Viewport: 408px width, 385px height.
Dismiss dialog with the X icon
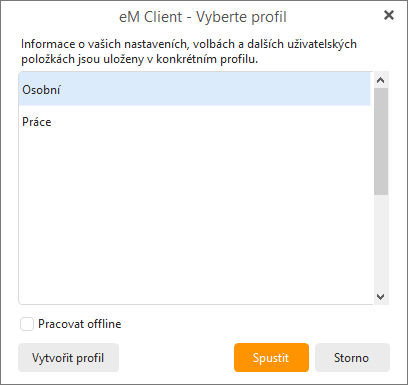click(x=389, y=15)
